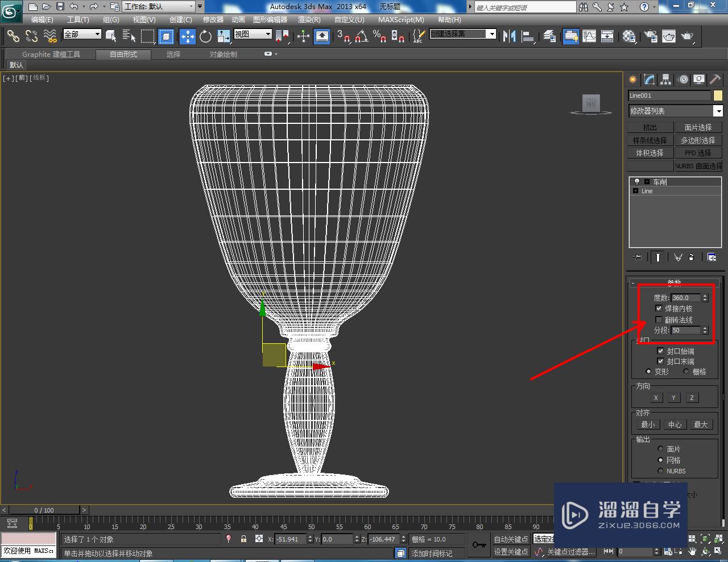
Task: Select the Link tool in main toolbar
Action: (13, 36)
